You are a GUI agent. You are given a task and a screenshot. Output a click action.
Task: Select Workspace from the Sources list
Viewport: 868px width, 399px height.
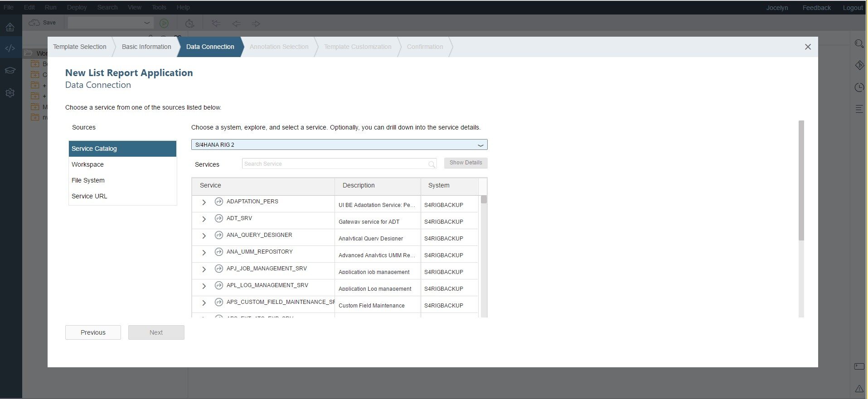click(87, 164)
